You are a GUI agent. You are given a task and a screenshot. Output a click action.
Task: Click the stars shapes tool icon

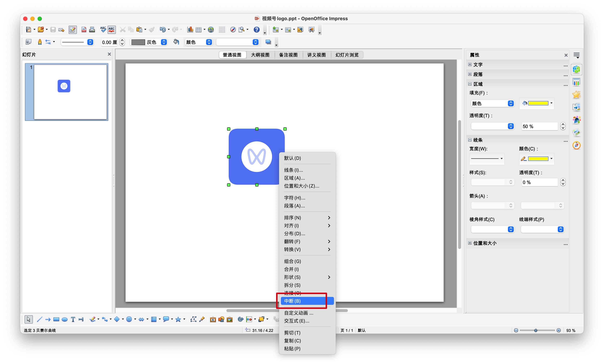click(x=178, y=319)
